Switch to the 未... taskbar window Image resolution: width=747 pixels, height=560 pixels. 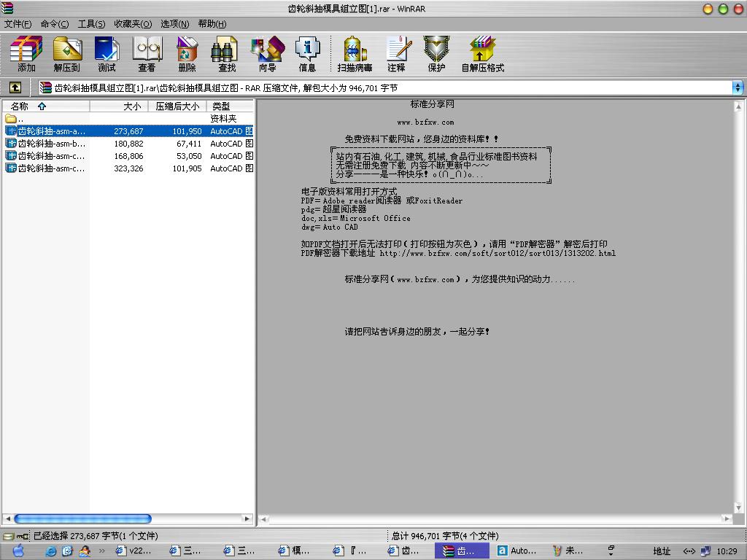(x=568, y=551)
